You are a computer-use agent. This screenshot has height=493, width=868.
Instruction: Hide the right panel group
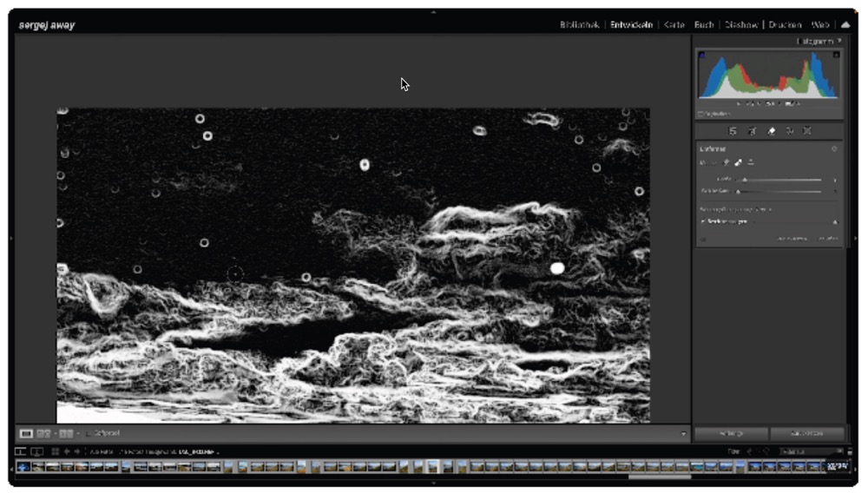855,239
